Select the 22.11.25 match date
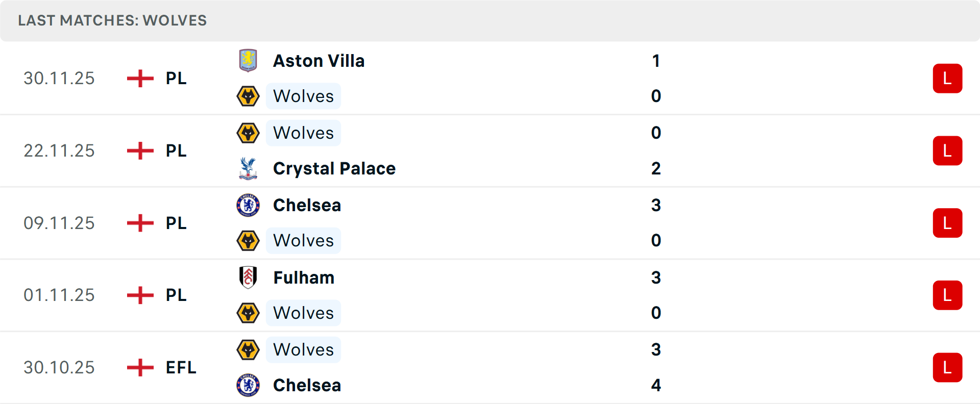This screenshot has height=404, width=980. pyautogui.click(x=59, y=150)
